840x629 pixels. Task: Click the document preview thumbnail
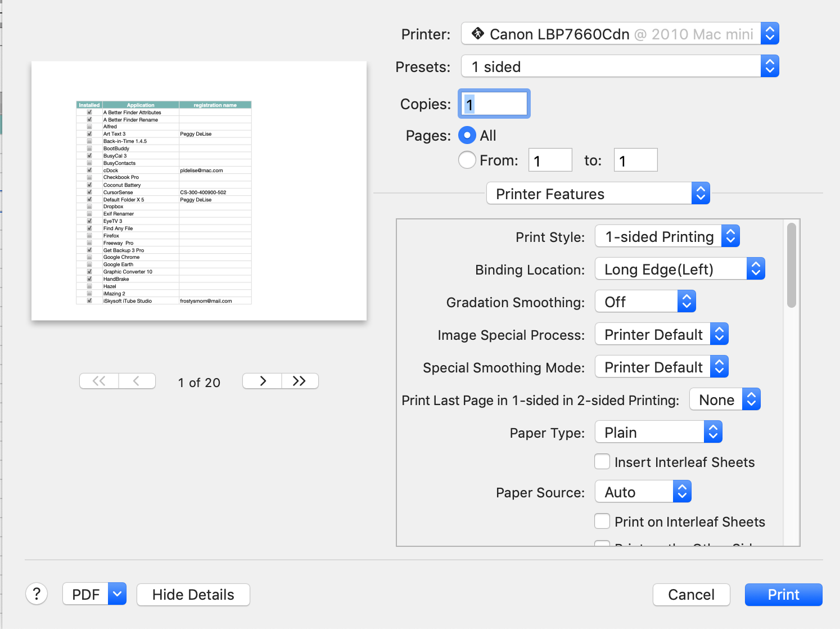(199, 191)
